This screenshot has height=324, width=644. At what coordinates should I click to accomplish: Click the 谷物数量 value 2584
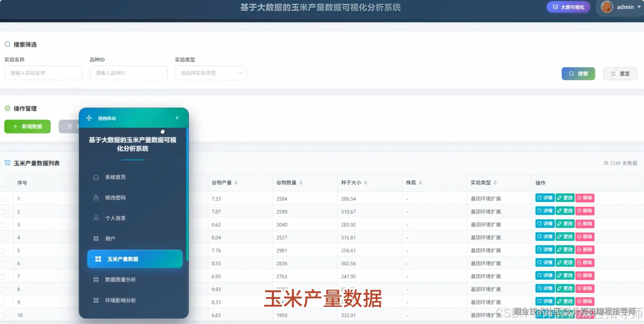tap(282, 199)
